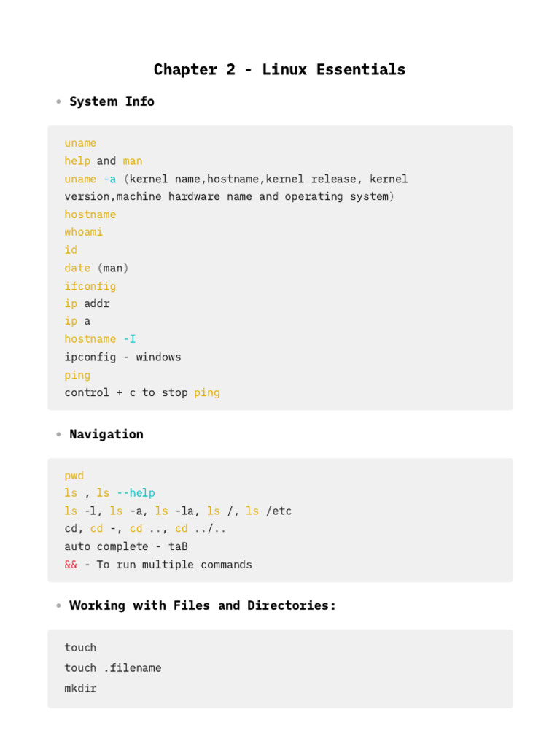Click the Working with Files and Directories heading
The width and height of the screenshot is (560, 747).
tap(203, 605)
